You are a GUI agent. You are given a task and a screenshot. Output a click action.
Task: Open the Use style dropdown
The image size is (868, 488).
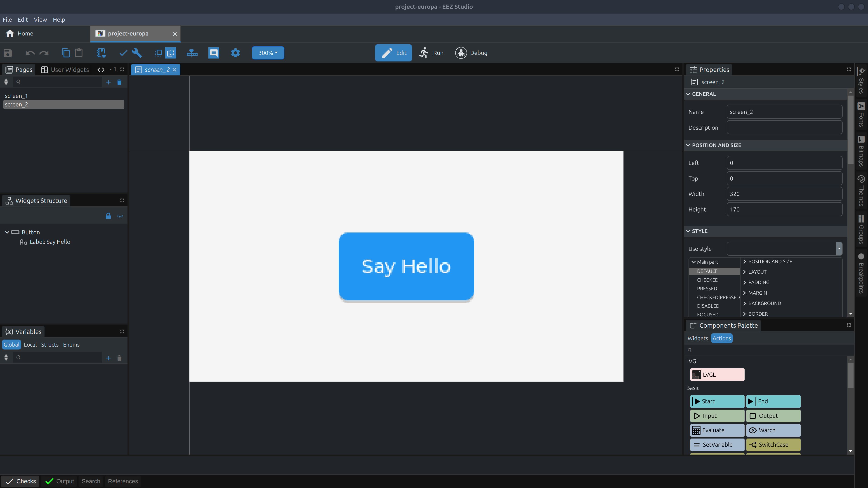[x=839, y=249]
